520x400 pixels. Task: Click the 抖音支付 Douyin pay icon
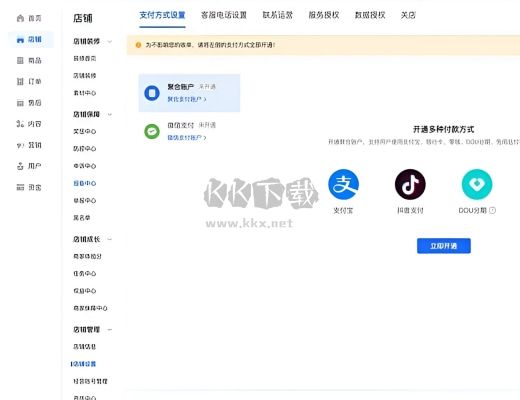pyautogui.click(x=410, y=184)
